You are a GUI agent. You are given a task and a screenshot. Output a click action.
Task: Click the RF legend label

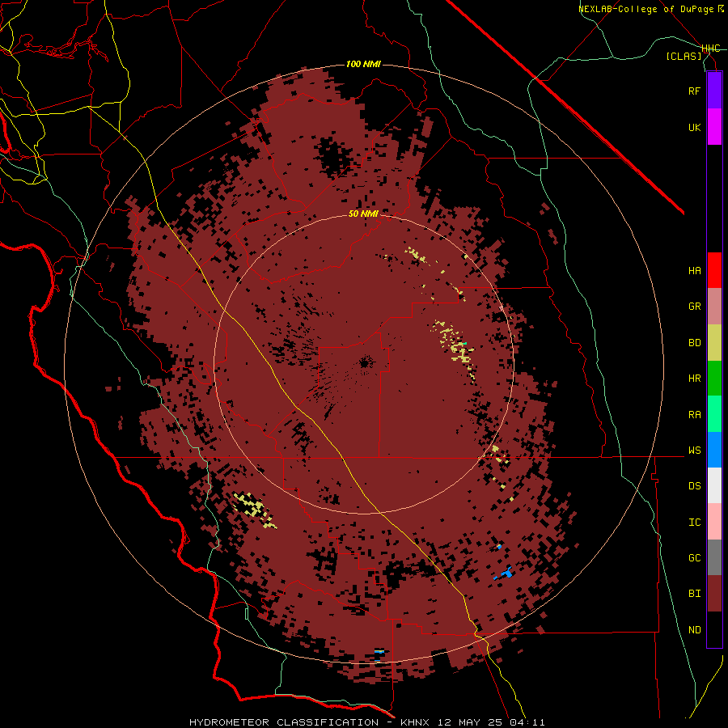[x=694, y=91]
